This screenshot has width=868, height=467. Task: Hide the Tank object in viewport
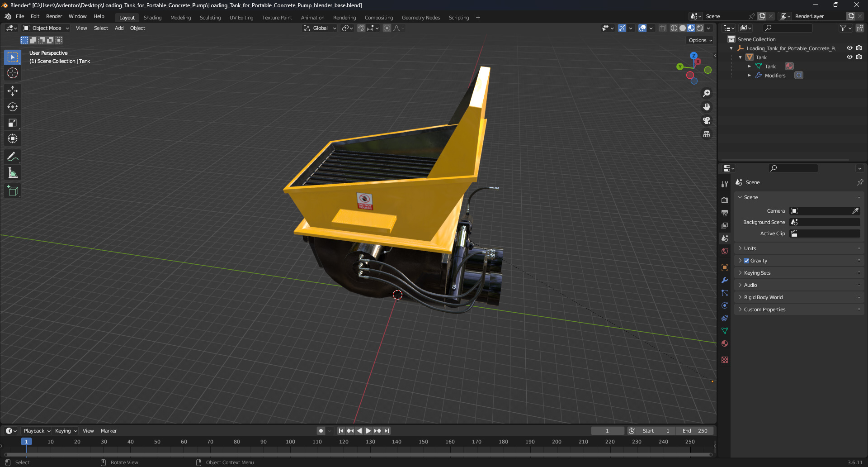pyautogui.click(x=849, y=57)
